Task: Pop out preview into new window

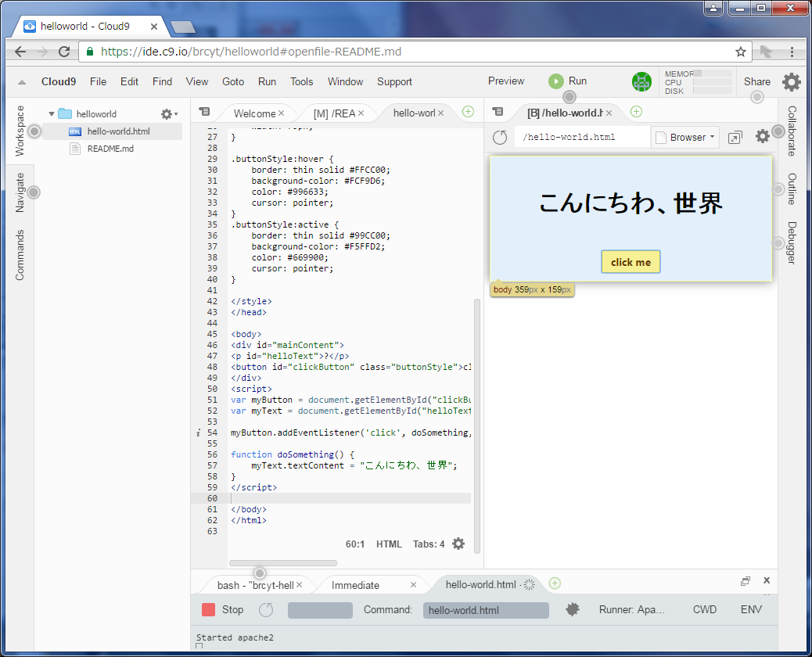Action: (x=735, y=138)
